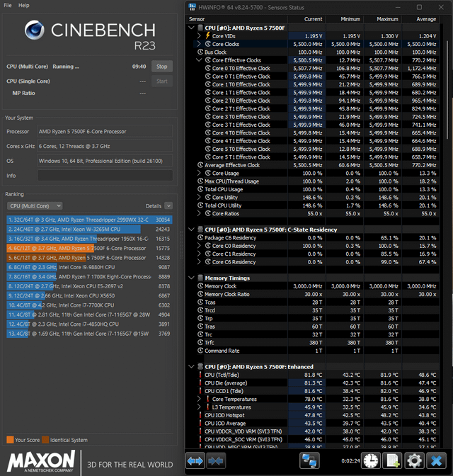This screenshot has width=453, height=476.
Task: Click the Processor field showing AMD Ryzen 5 7500F
Action: click(105, 132)
